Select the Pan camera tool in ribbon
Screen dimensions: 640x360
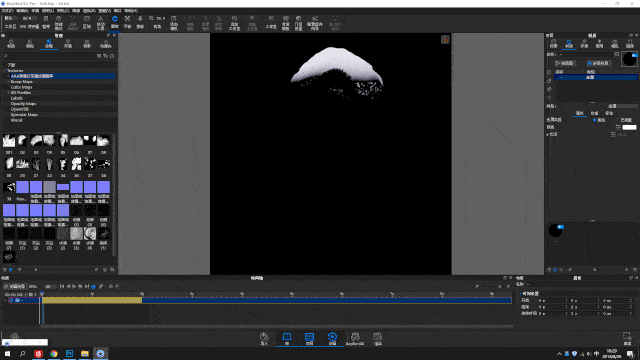coord(127,22)
